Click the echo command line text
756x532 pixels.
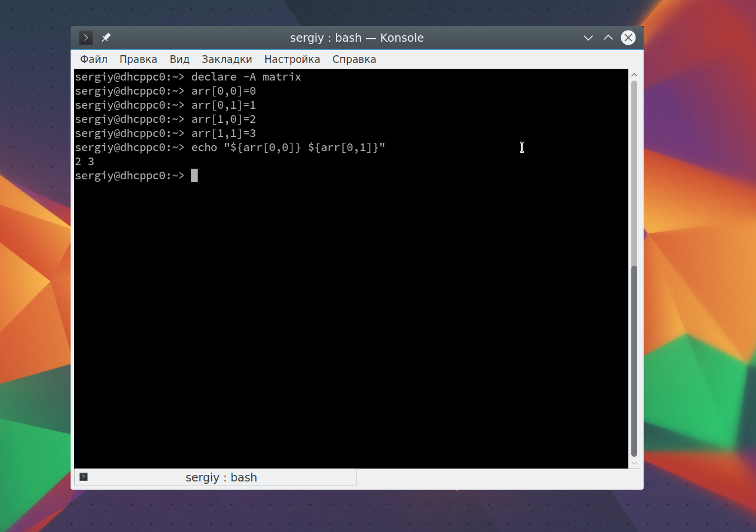(288, 148)
